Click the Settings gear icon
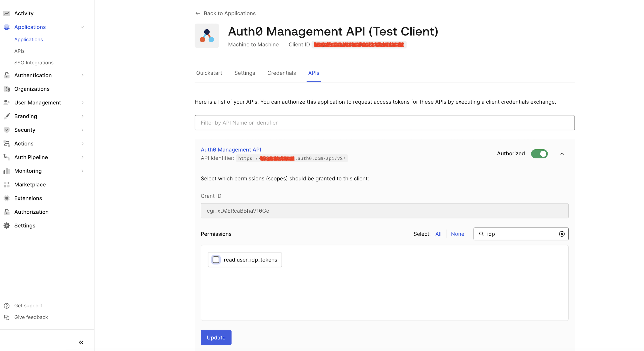Screen dimensions: 644x351 (7, 225)
